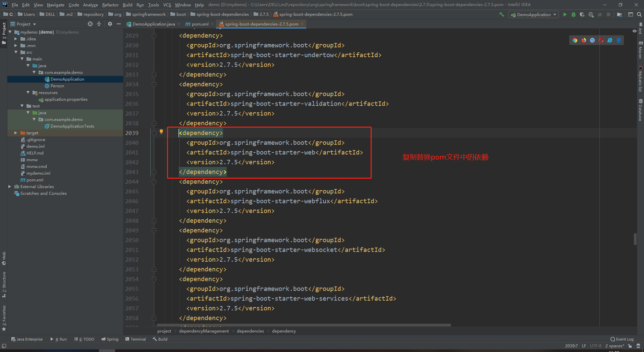Viewport: 644px width, 352px height.
Task: Click the editor vertical scrollbar thumb
Action: [x=635, y=239]
